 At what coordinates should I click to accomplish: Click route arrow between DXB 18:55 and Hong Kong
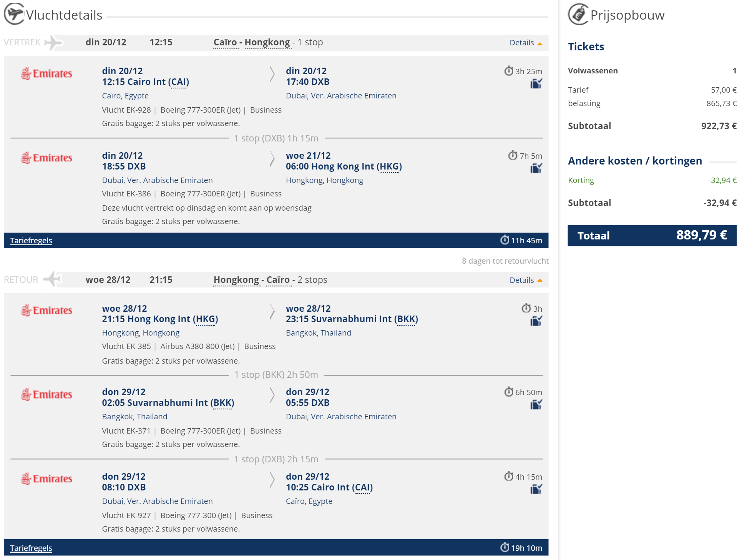point(272,159)
